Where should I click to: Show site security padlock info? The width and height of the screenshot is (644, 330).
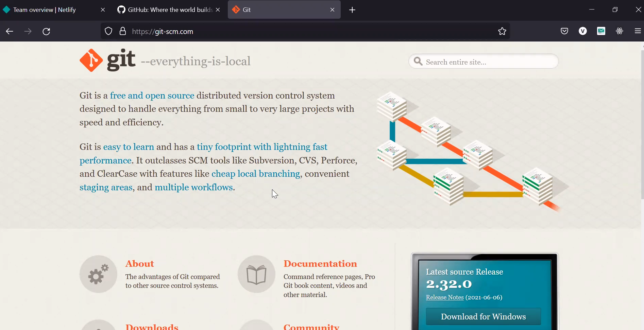pyautogui.click(x=123, y=31)
